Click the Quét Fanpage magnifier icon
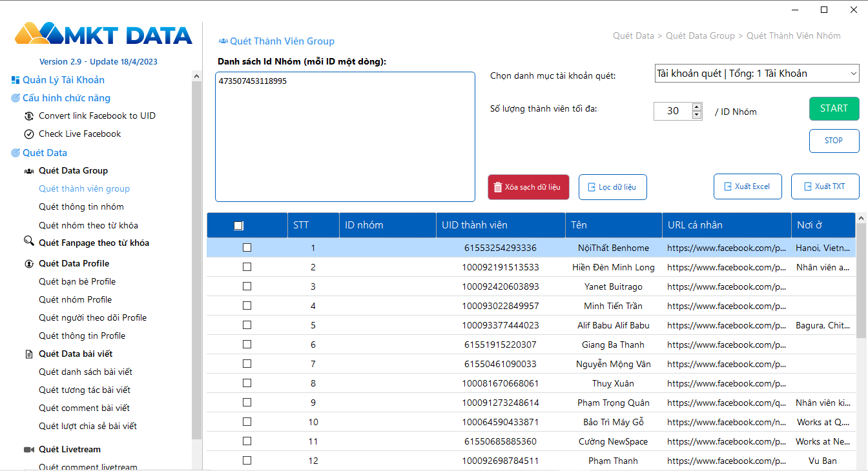 29,241
